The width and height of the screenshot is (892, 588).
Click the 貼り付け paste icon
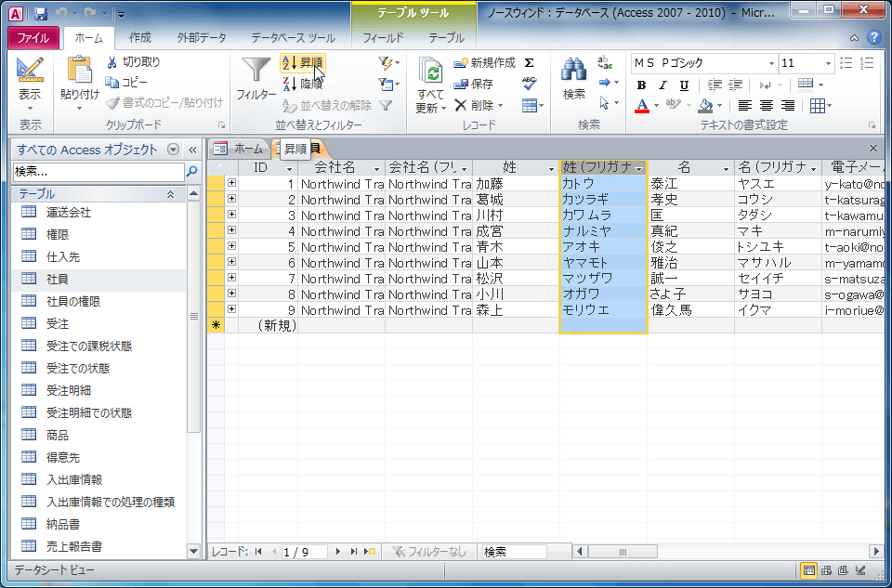(x=79, y=72)
